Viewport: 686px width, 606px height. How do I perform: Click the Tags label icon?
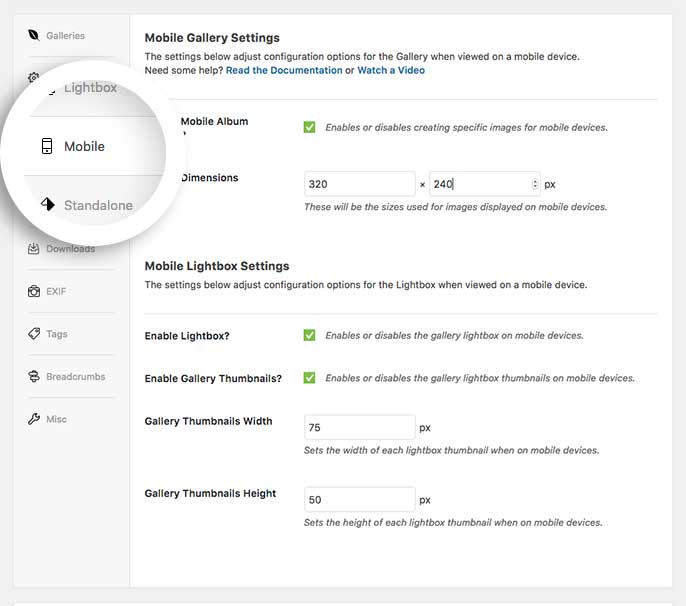pyautogui.click(x=34, y=334)
